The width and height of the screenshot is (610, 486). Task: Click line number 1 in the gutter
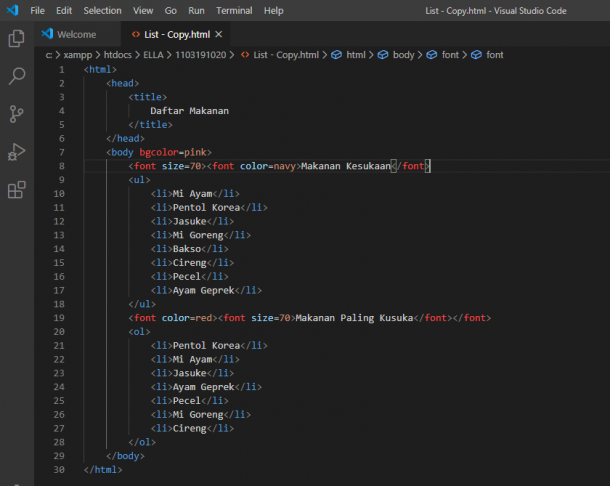tap(61, 70)
